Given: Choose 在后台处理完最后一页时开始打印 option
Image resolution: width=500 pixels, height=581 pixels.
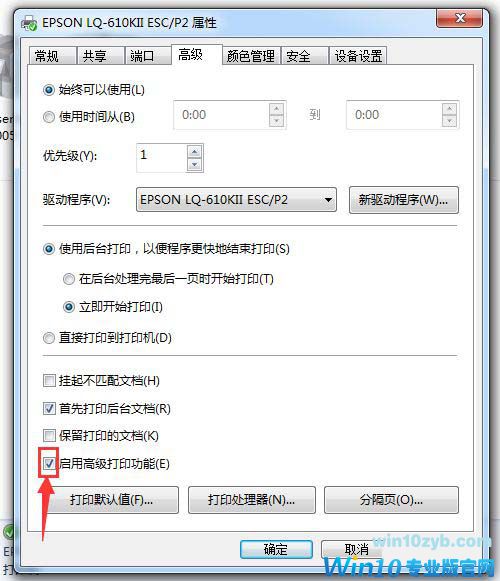Looking at the screenshot, I should pos(69,279).
